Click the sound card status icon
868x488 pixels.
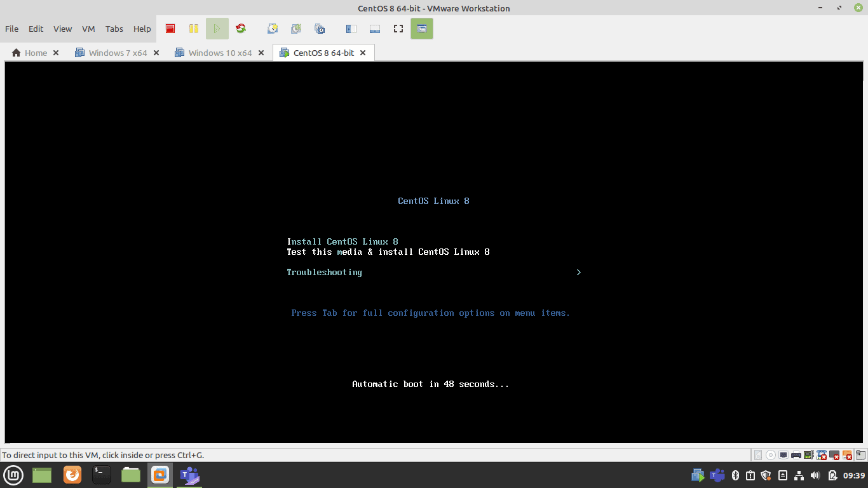click(x=808, y=455)
